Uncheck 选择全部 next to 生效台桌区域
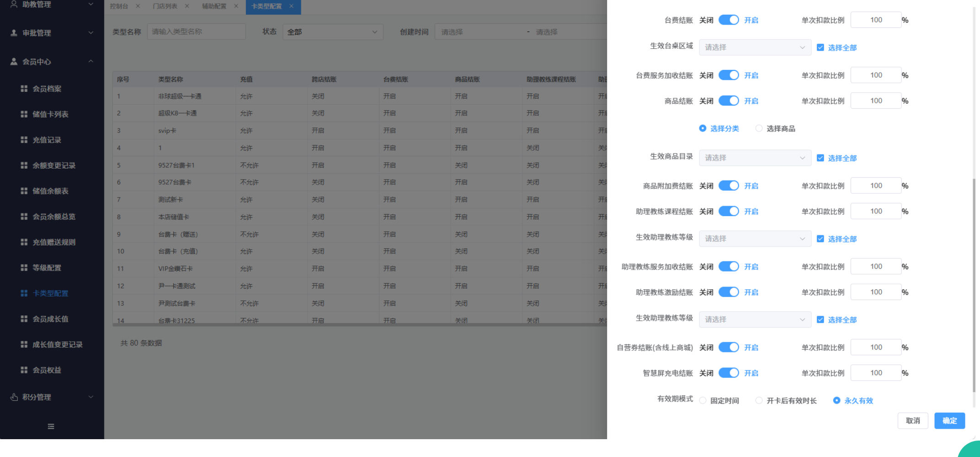Image resolution: width=980 pixels, height=457 pixels. [820, 48]
